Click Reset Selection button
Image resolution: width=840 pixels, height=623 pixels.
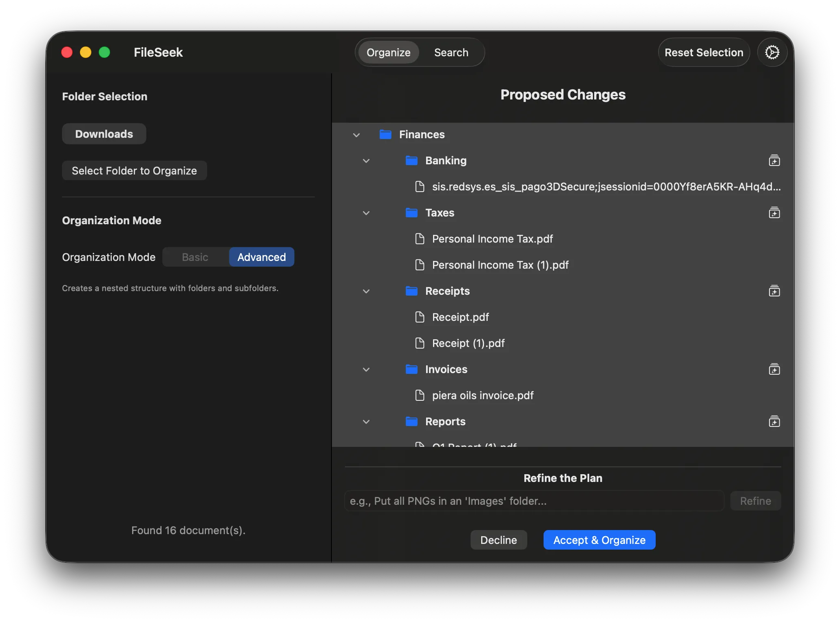(703, 53)
